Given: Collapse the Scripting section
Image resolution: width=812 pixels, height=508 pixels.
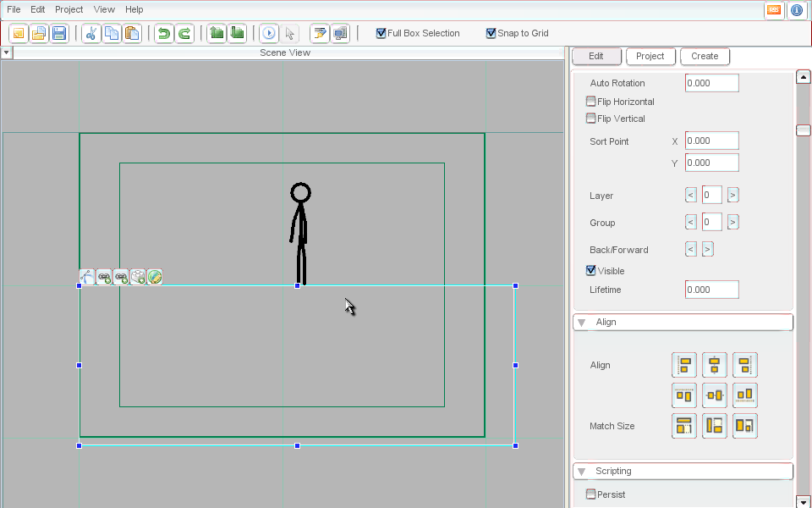Looking at the screenshot, I should 582,472.
